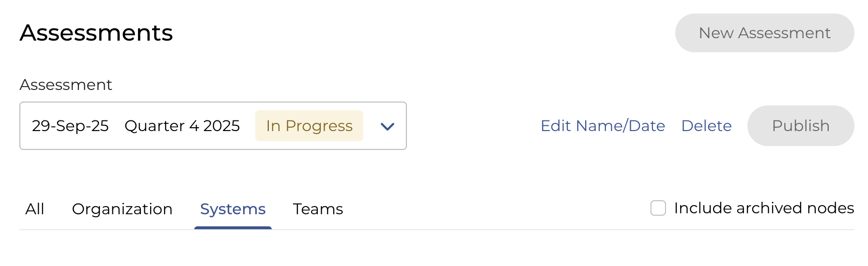Switch to the All tab

[35, 209]
